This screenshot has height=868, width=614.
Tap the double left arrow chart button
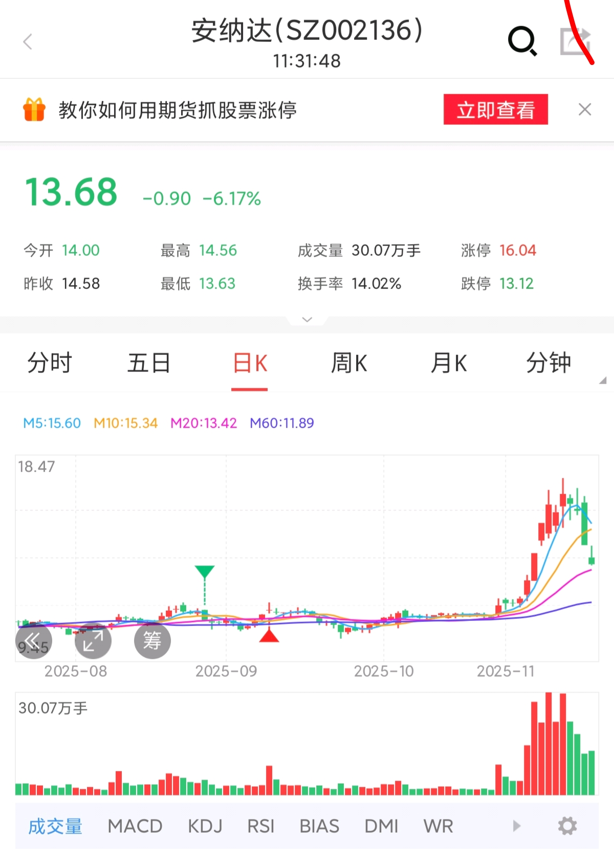click(x=33, y=640)
